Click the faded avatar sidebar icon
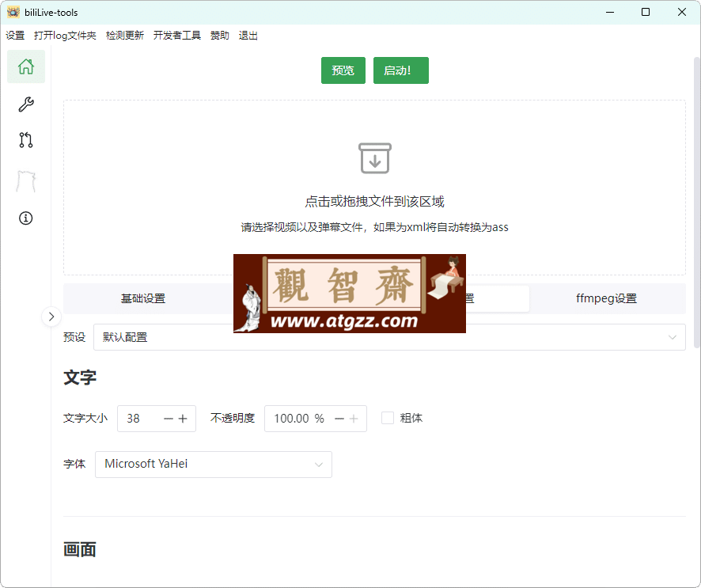The image size is (701, 588). point(26,181)
